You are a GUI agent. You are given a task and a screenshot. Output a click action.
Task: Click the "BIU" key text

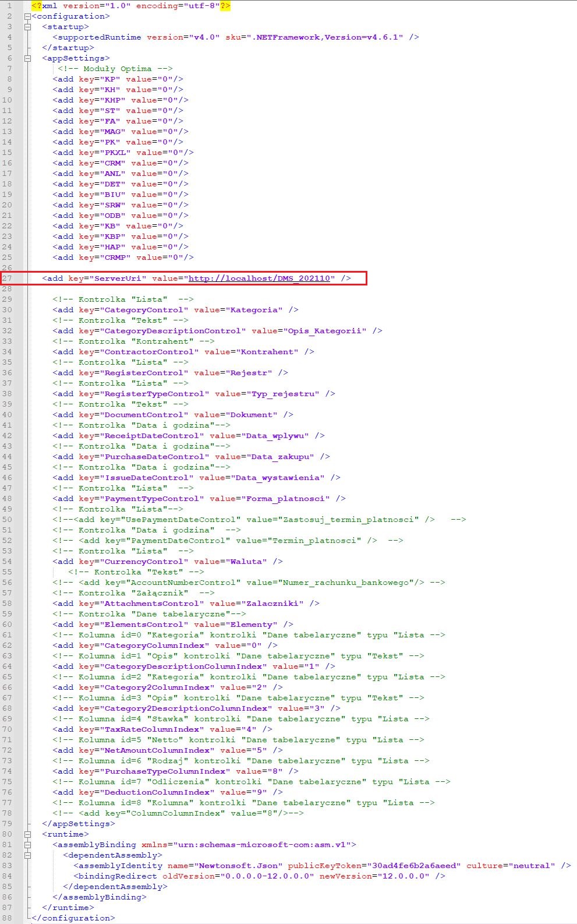113,195
